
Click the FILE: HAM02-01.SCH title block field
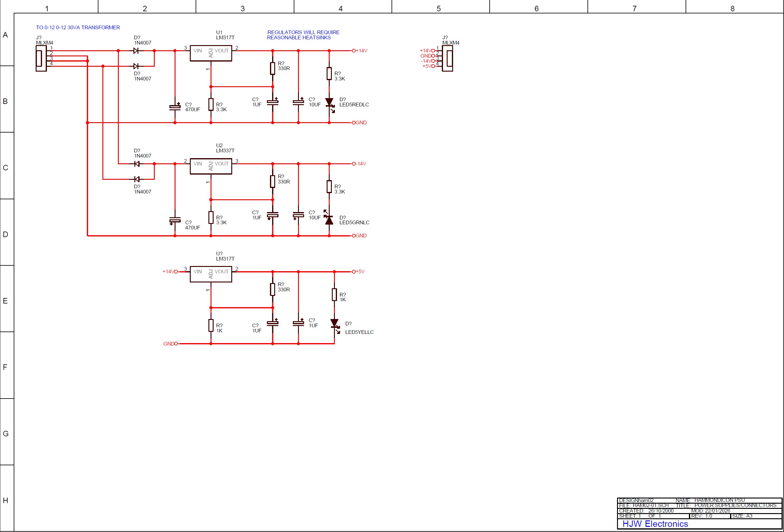(644, 505)
